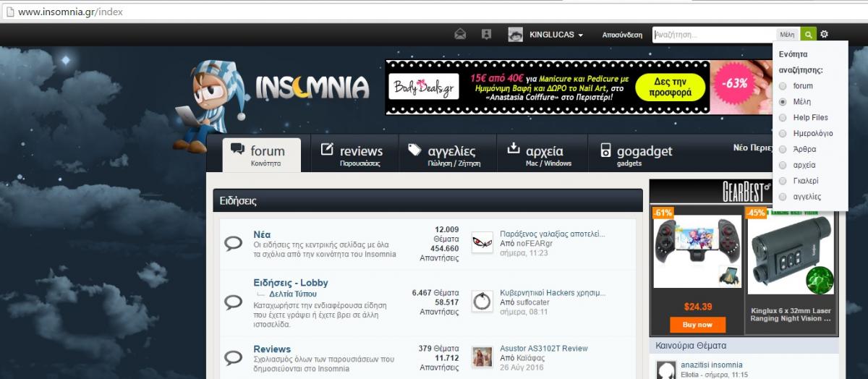This screenshot has height=379, width=868.
Task: Open the messages envelope icon
Action: pyautogui.click(x=460, y=34)
